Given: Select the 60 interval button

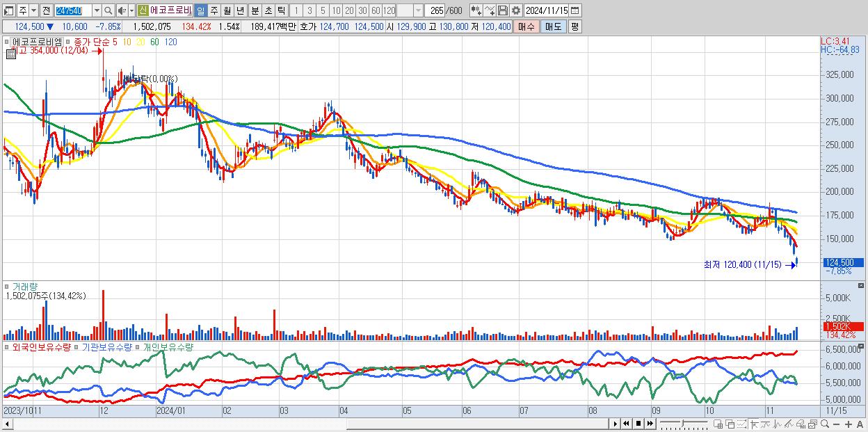Looking at the screenshot, I should pyautogui.click(x=376, y=10).
